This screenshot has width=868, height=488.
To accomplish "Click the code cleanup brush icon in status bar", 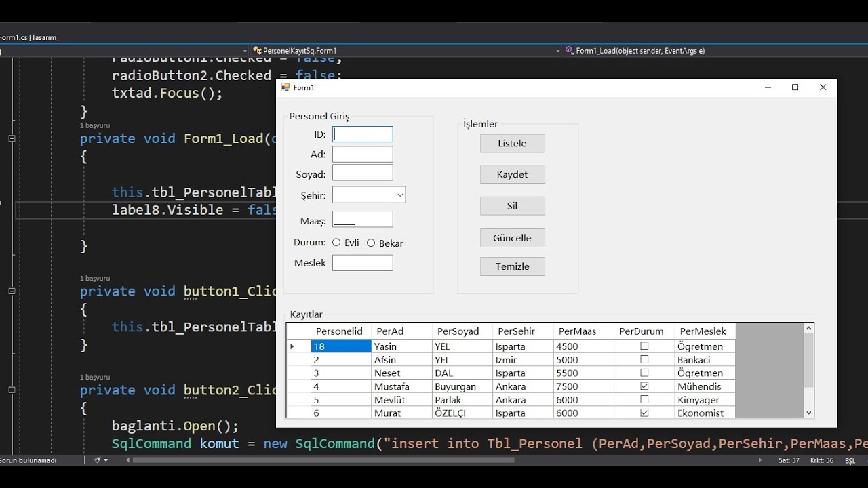I will pyautogui.click(x=97, y=460).
